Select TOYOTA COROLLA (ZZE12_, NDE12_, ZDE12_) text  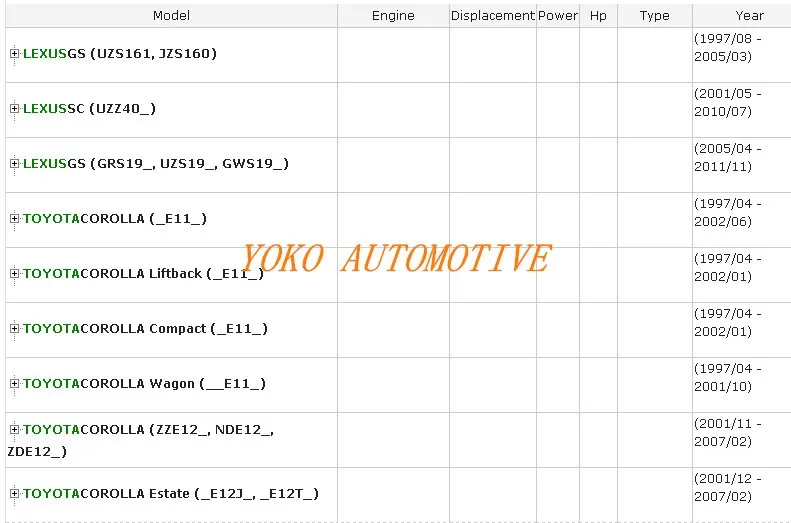tap(141, 440)
